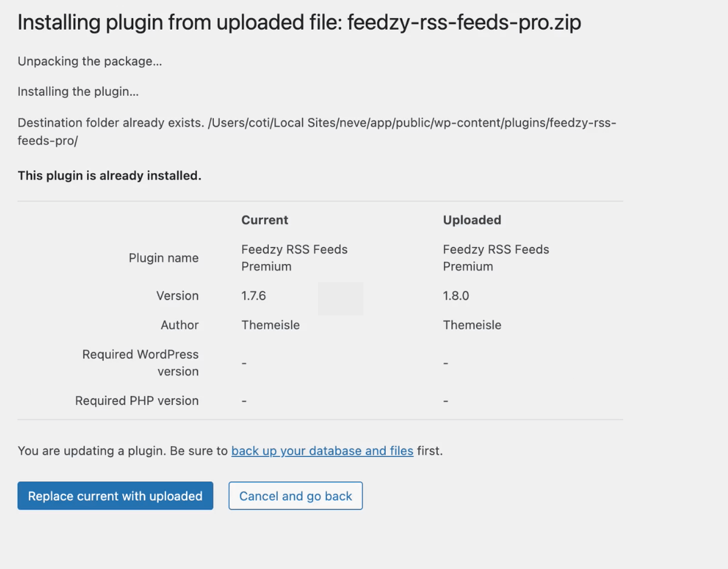Click the Author row label

click(179, 325)
